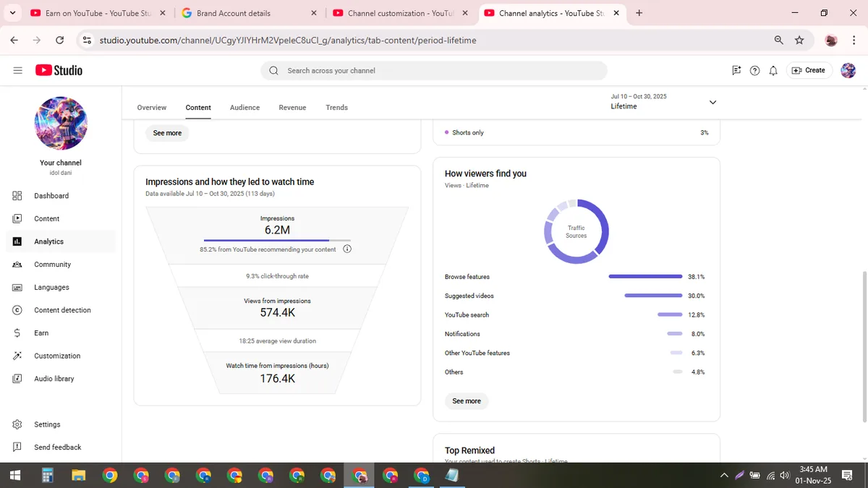868x488 pixels.
Task: Open the Trends tab
Action: [336, 108]
